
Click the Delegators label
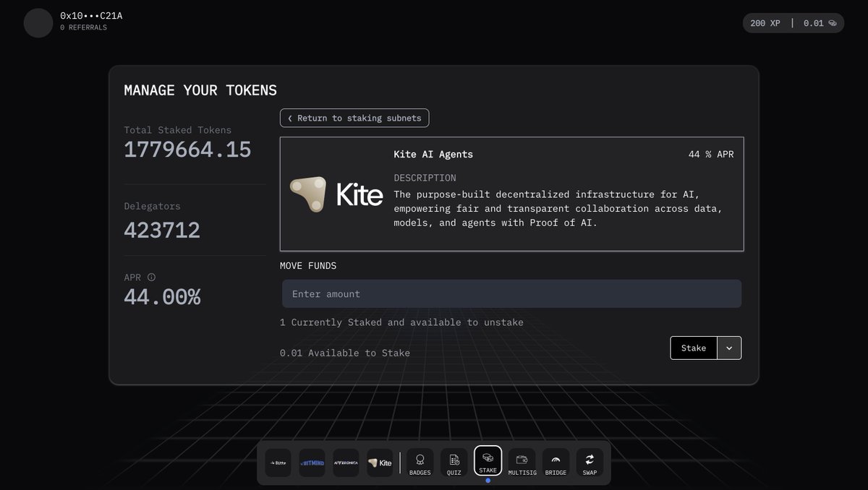tap(152, 206)
